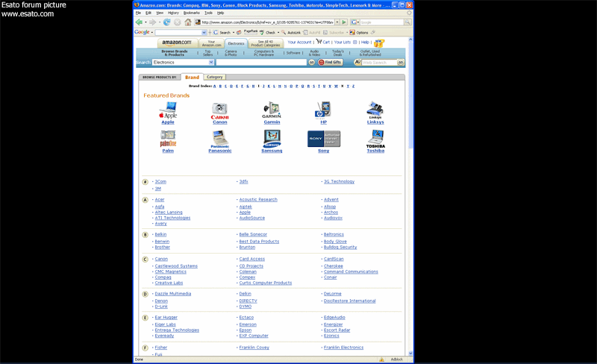The width and height of the screenshot is (597, 364).
Task: Open the Tools menu
Action: point(209,13)
